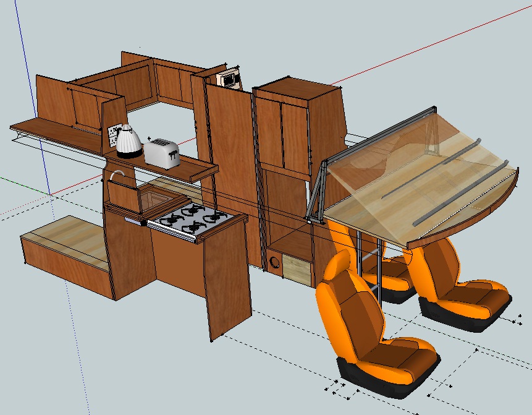Click the control panel atop the tall cabinet
The image size is (532, 415).
pos(228,80)
